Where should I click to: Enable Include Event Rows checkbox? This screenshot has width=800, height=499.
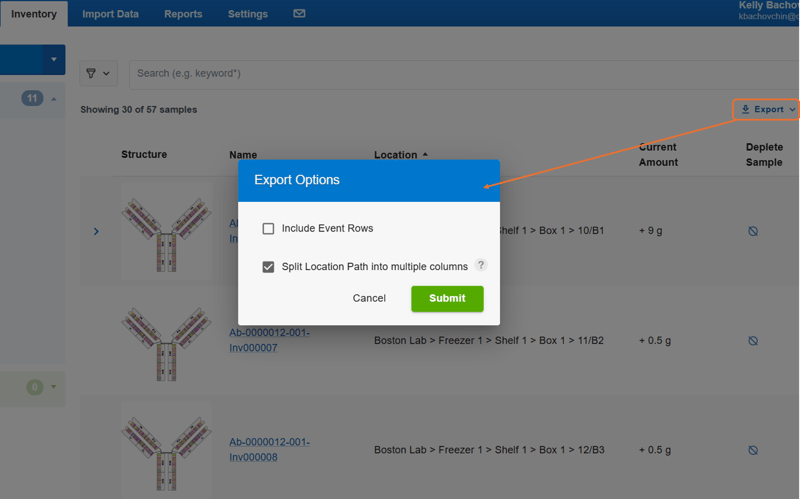(268, 229)
